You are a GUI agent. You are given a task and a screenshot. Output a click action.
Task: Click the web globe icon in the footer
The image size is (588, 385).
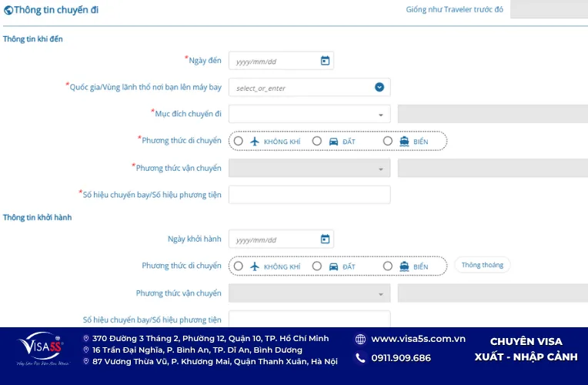[x=360, y=340]
